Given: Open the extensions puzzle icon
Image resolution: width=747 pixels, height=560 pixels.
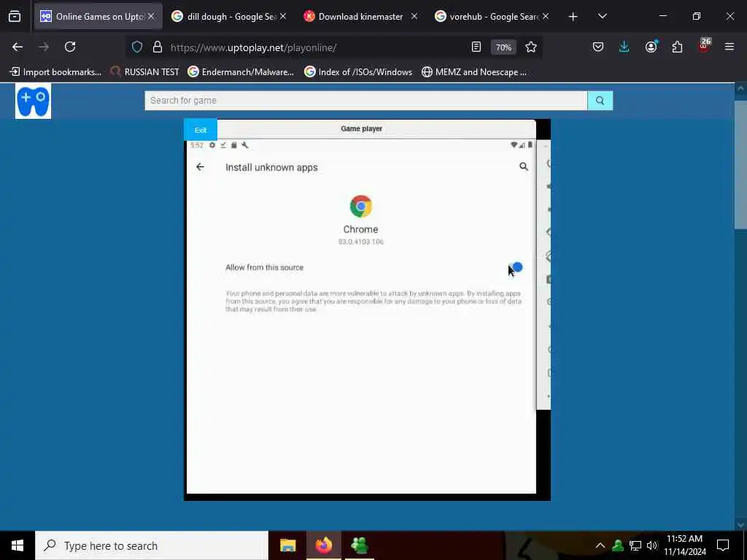Looking at the screenshot, I should click(x=677, y=47).
